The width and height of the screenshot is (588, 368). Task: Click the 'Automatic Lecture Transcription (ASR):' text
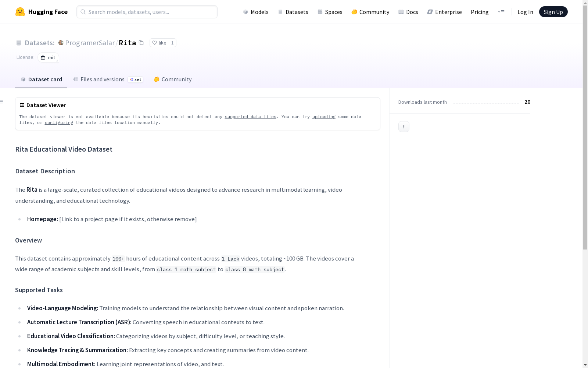79,322
